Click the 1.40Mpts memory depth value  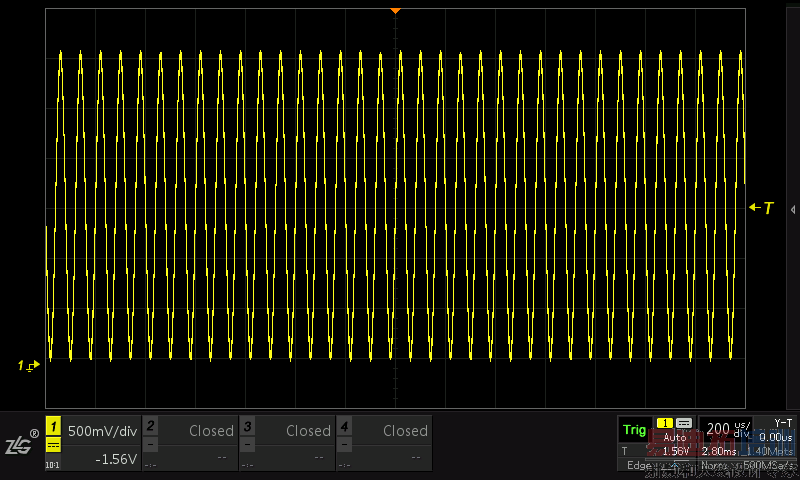768,451
